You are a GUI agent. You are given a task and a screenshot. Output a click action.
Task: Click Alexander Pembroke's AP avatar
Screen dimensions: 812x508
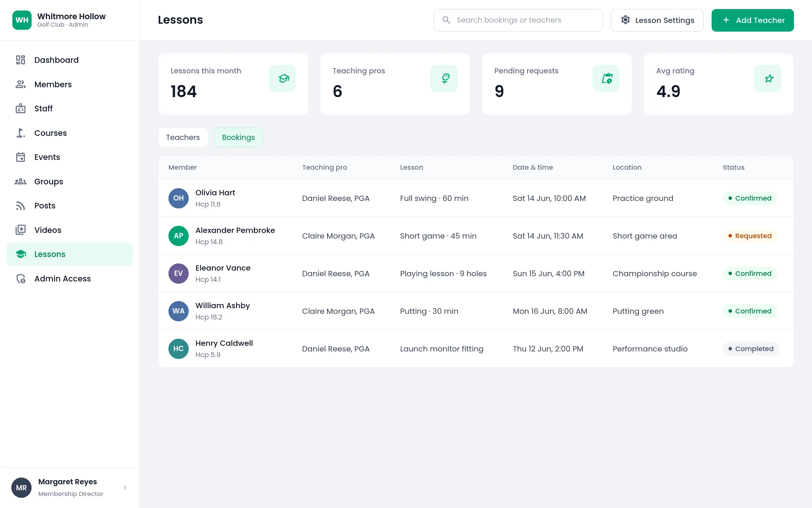179,236
